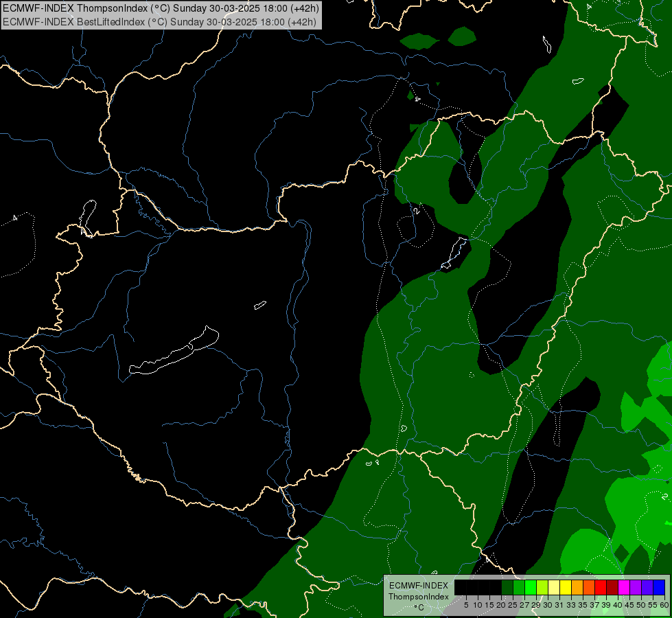The image size is (672, 618).
Task: Click the legend label ThompsonIndex
Action: (418, 597)
